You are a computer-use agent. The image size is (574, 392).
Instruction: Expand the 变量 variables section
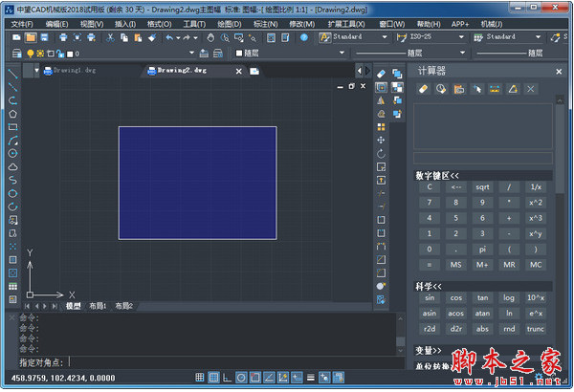coord(429,351)
